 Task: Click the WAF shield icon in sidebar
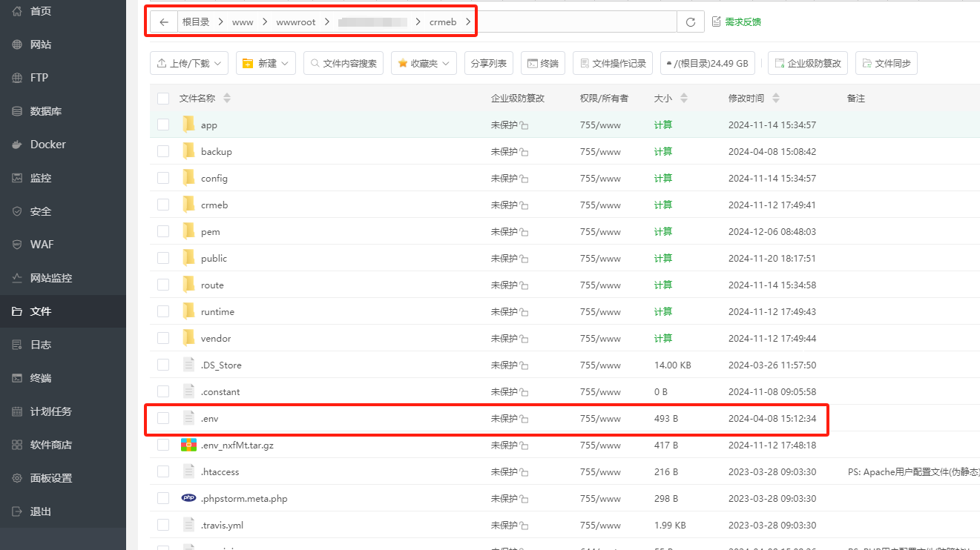coord(17,245)
